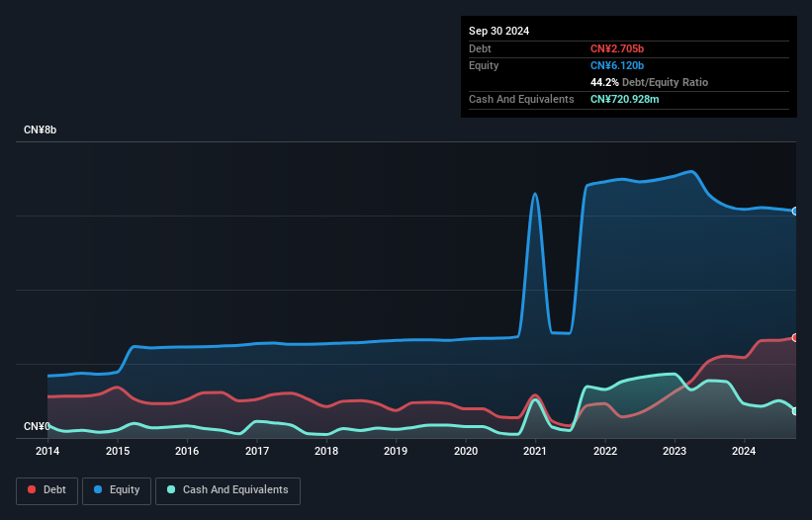Viewport: 812px width, 520px height.
Task: Click the 2021 x-axis label
Action: [535, 451]
